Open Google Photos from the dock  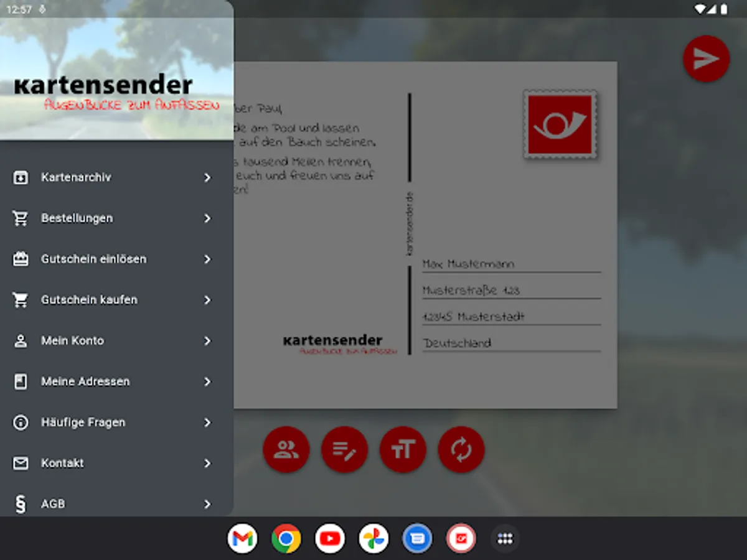[374, 539]
